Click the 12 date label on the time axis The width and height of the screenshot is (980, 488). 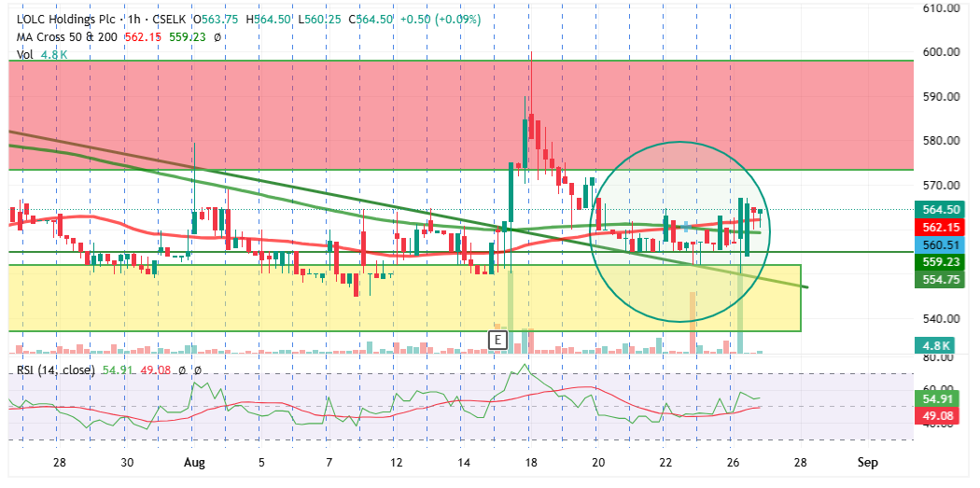[395, 463]
